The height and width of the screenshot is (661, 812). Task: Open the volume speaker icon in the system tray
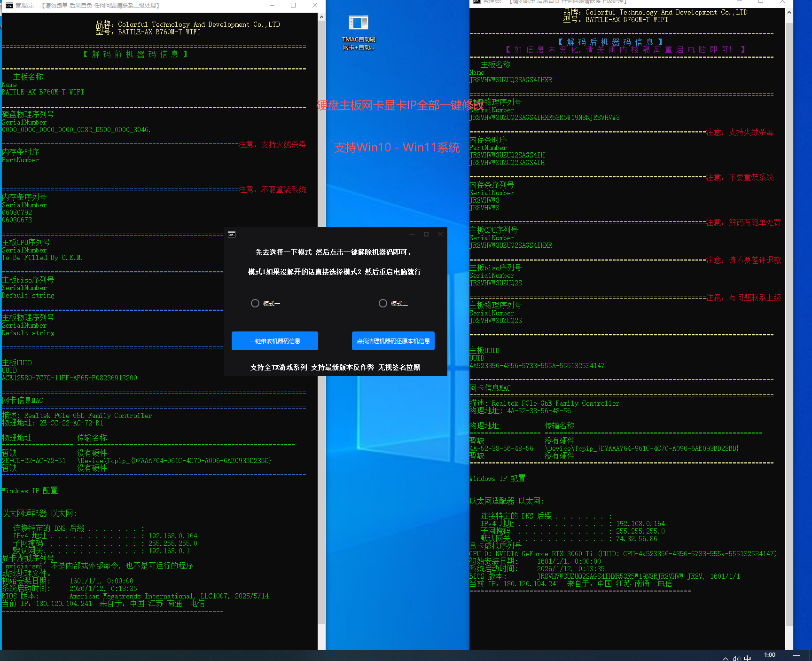[x=736, y=658]
